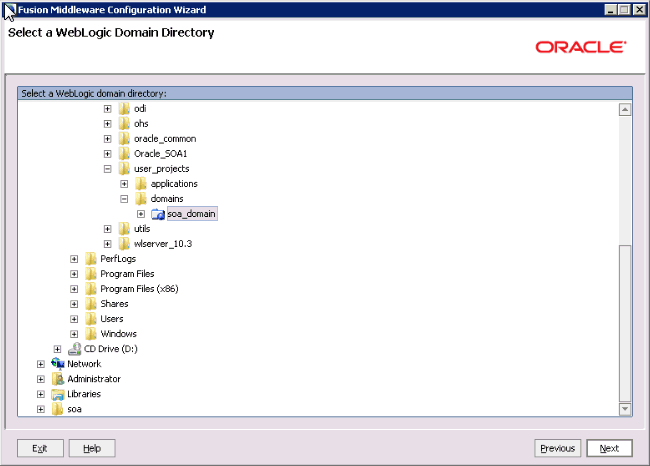Viewport: 650px width, 466px height.
Task: Click the Users folder icon
Action: point(91,319)
